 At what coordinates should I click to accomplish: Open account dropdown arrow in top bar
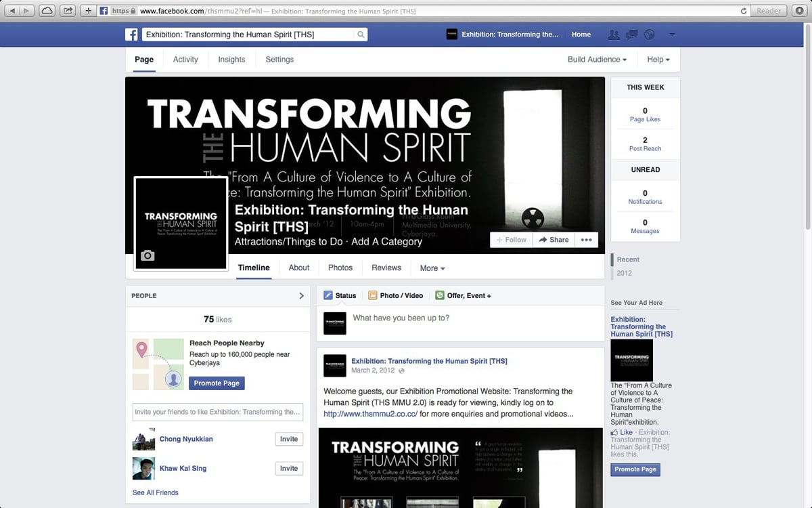pos(672,35)
